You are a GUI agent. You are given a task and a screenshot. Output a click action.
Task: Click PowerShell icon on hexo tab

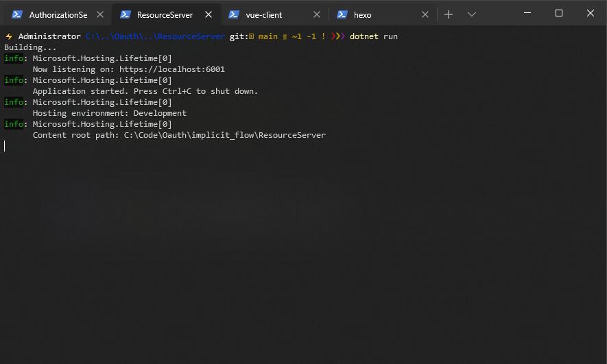(x=342, y=14)
